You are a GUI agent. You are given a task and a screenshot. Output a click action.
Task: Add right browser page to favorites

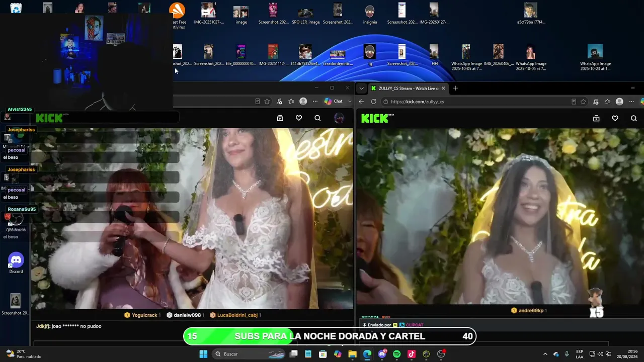pyautogui.click(x=583, y=102)
